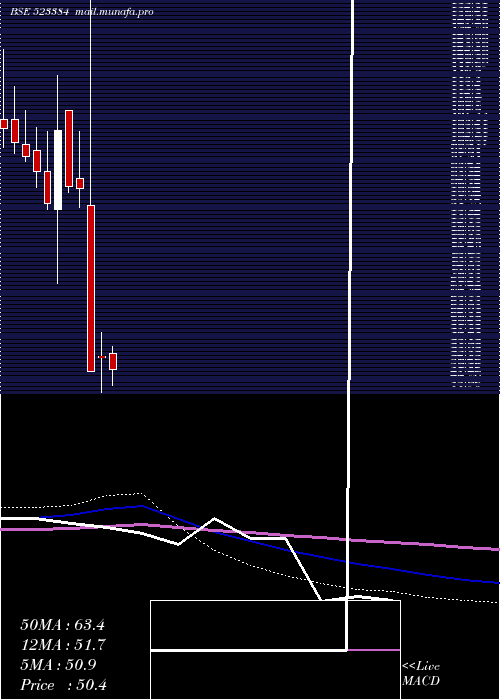
Task: Click the 'Price : 50.4' reading
Action: (x=63, y=685)
